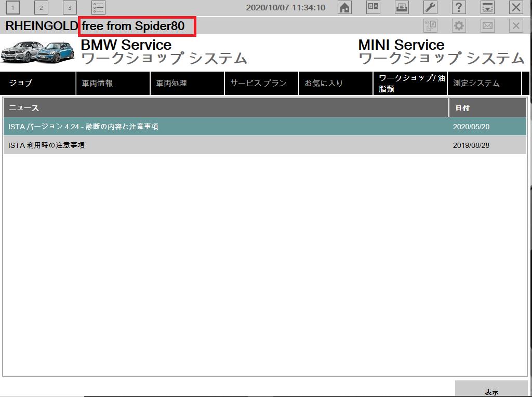The height and width of the screenshot is (397, 532).
Task: Open the gear settings in Rheingold bar
Action: [459, 26]
